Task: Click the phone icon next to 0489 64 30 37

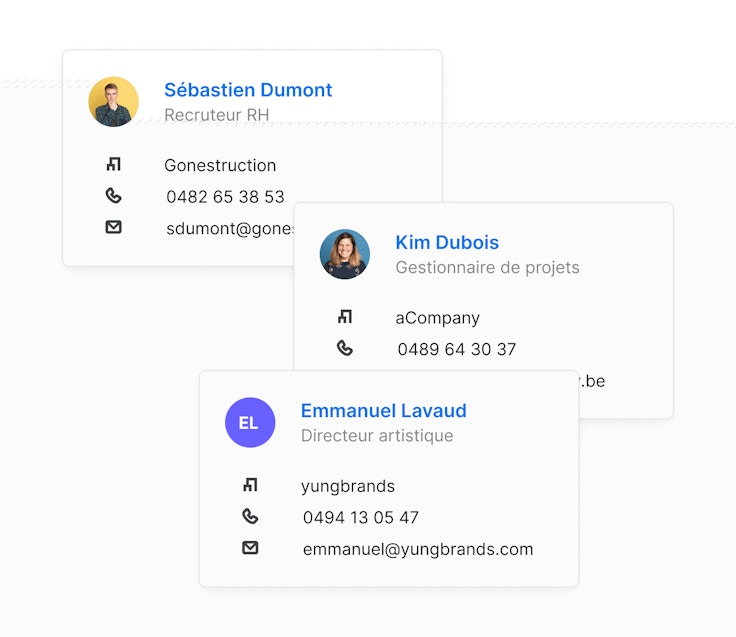Action: click(x=345, y=348)
